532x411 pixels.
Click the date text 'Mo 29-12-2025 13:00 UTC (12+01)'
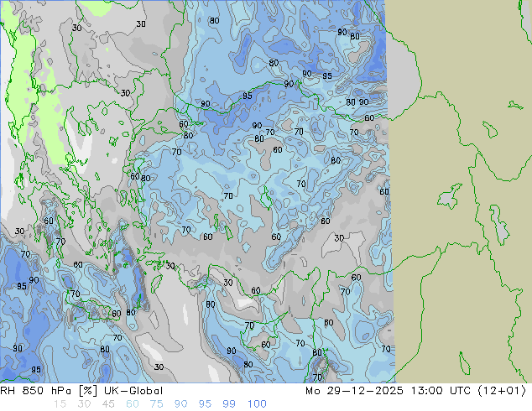click(x=415, y=391)
